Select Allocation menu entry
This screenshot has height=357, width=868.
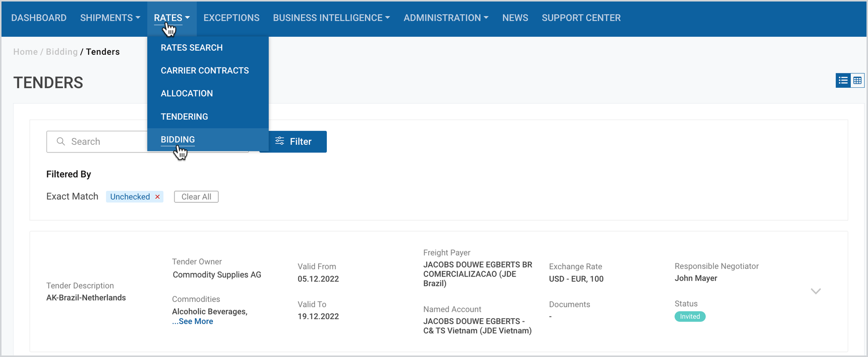208,94
